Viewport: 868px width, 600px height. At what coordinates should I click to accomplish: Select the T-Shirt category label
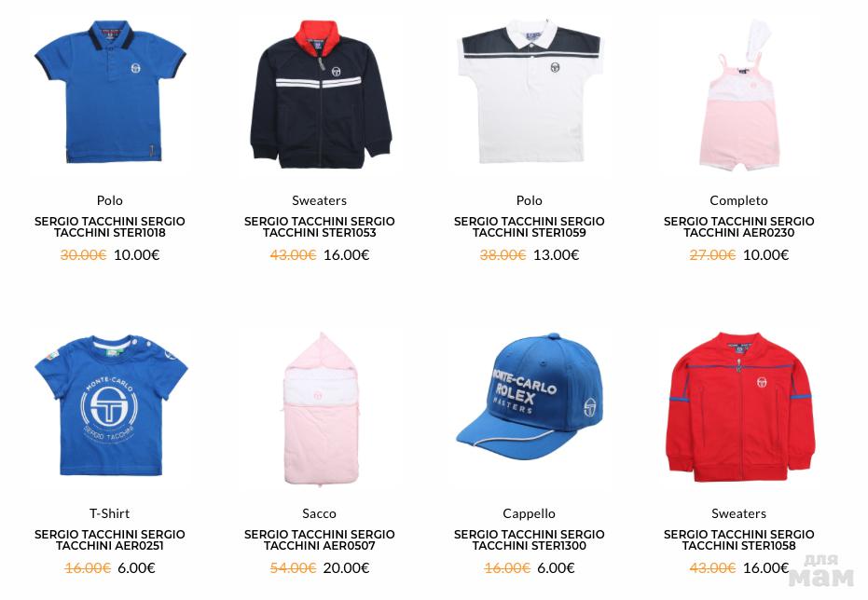110,513
